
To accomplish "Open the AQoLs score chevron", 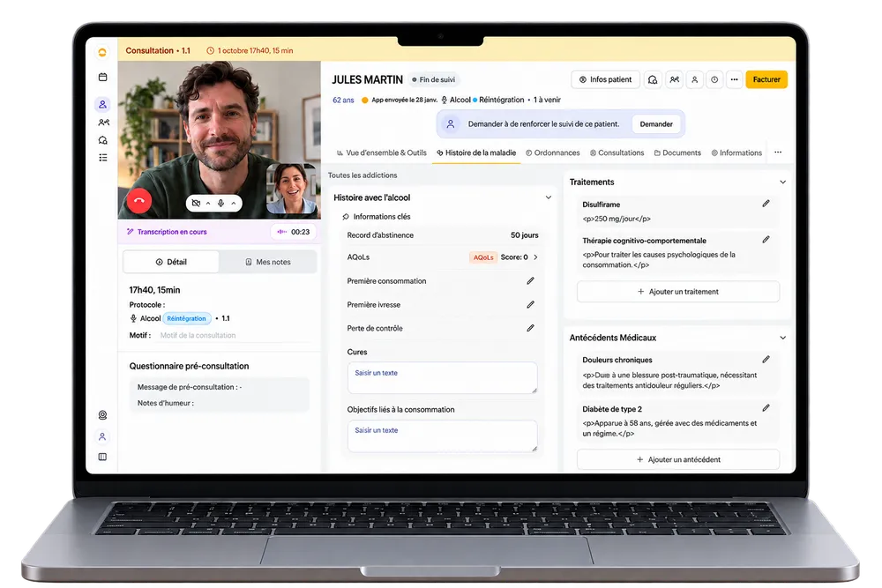I will point(535,257).
